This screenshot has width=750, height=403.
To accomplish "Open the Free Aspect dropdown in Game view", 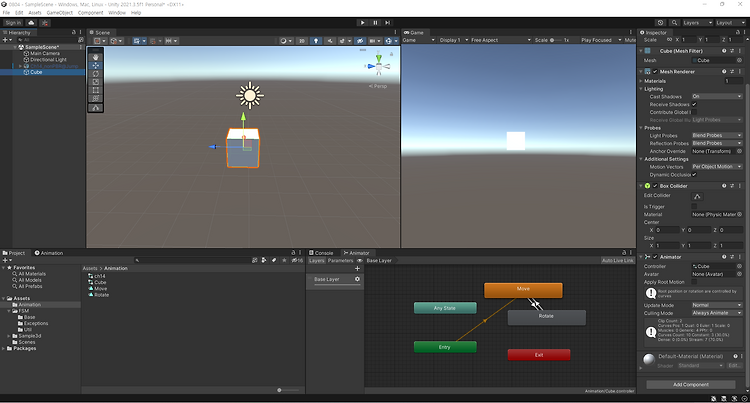I will [501, 40].
